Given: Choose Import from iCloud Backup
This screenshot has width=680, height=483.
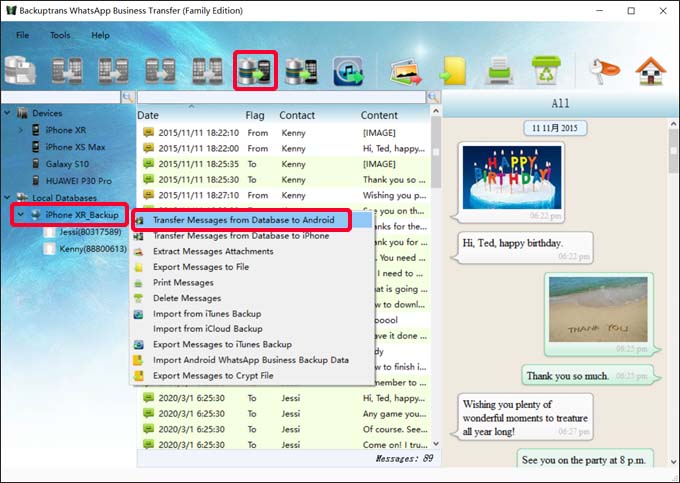Looking at the screenshot, I should point(252,329).
